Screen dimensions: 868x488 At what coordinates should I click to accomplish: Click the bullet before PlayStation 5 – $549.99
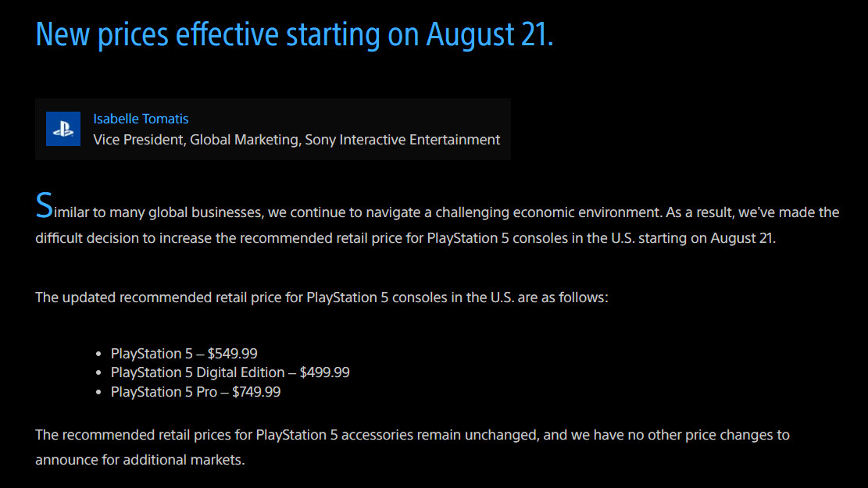click(x=98, y=354)
